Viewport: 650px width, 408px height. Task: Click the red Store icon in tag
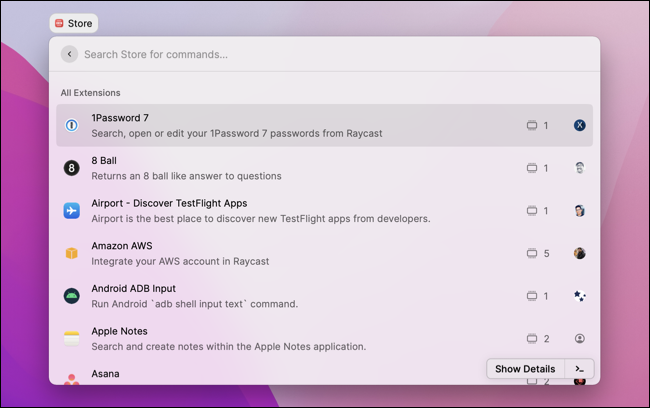coord(59,23)
